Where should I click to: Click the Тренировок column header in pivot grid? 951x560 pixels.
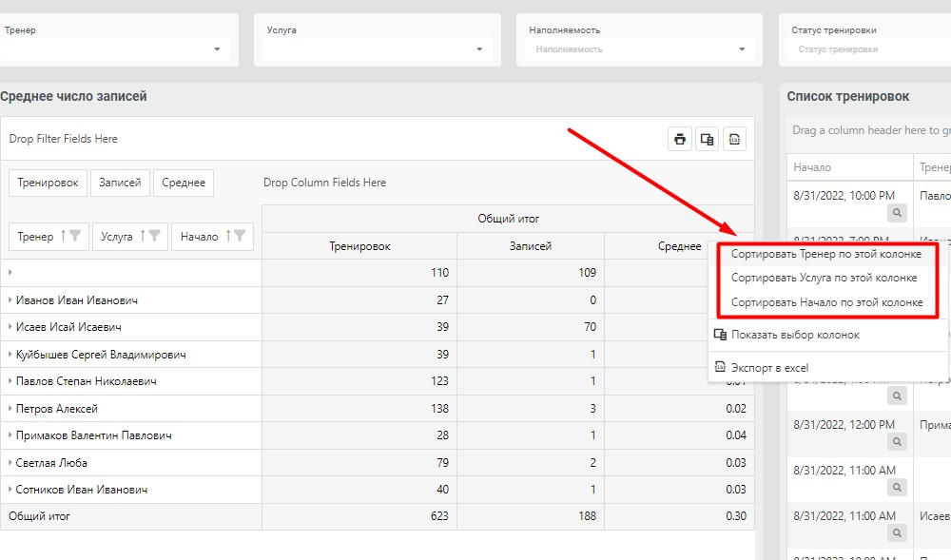pos(359,246)
